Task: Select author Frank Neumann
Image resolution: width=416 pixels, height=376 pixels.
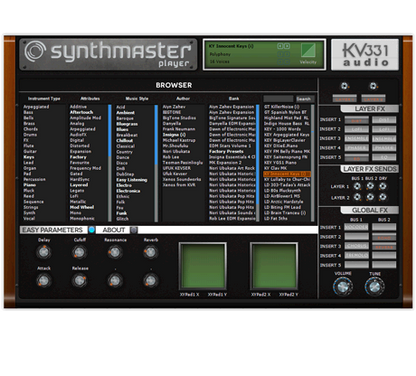Action: (179, 129)
